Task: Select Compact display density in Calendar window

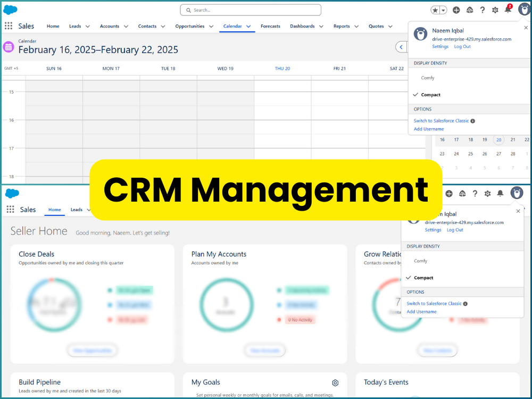Action: click(430, 95)
